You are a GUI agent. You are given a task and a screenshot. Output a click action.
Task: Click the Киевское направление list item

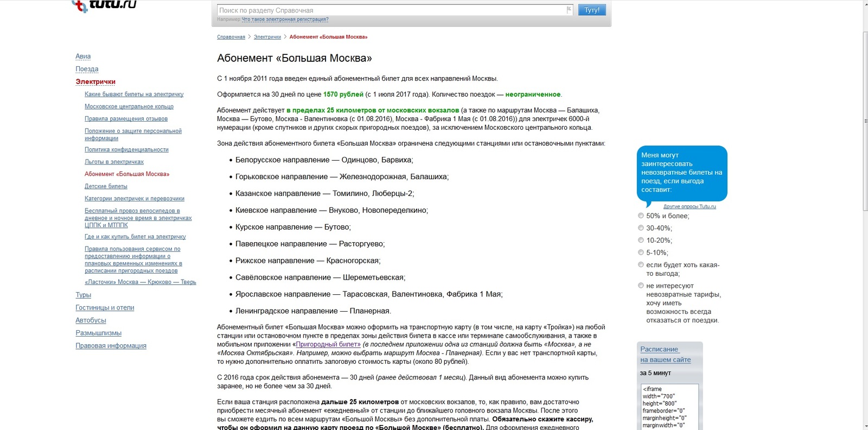(331, 211)
